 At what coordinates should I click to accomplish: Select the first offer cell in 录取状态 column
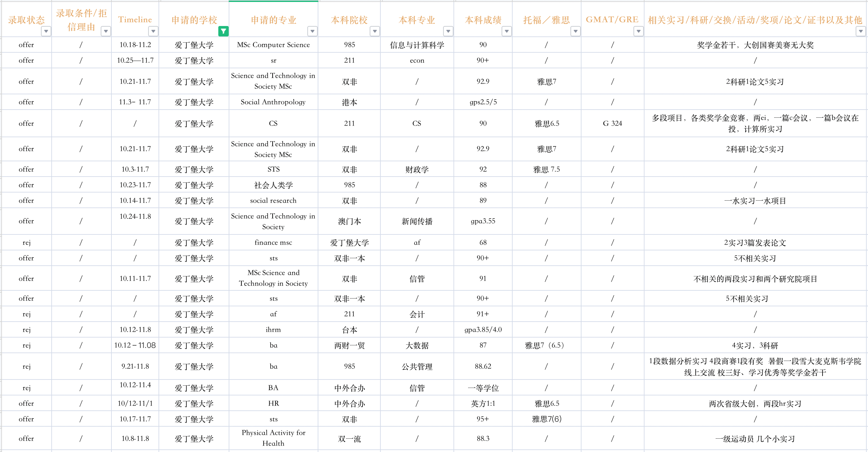coord(26,45)
